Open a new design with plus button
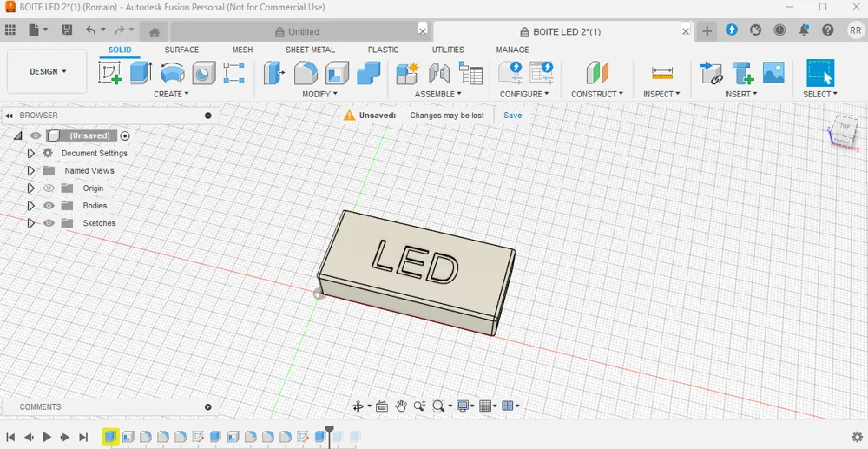The width and height of the screenshot is (868, 449). pos(707,31)
